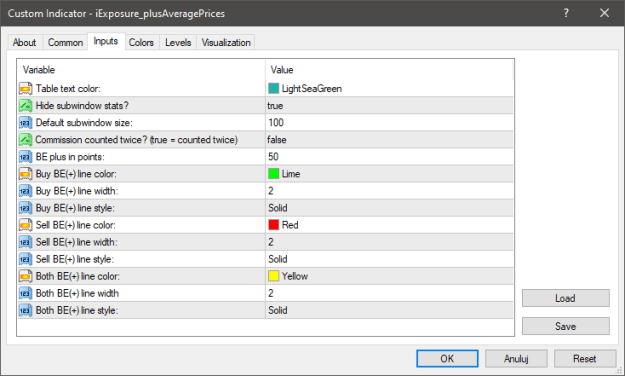This screenshot has width=625, height=376.
Task: Click the integer icon beside Both BE(+) line width
Action: click(25, 293)
